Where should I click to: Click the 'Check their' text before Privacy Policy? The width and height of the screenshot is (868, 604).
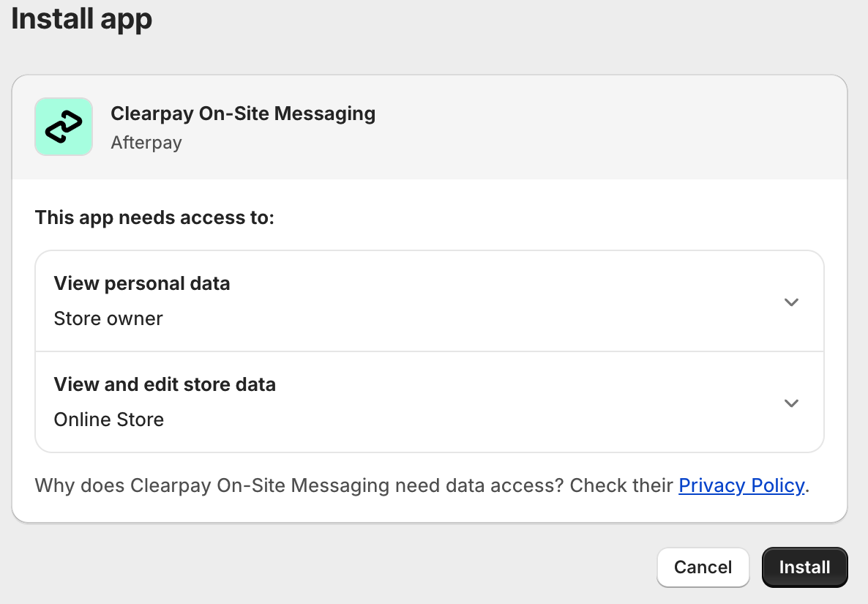[x=621, y=485]
